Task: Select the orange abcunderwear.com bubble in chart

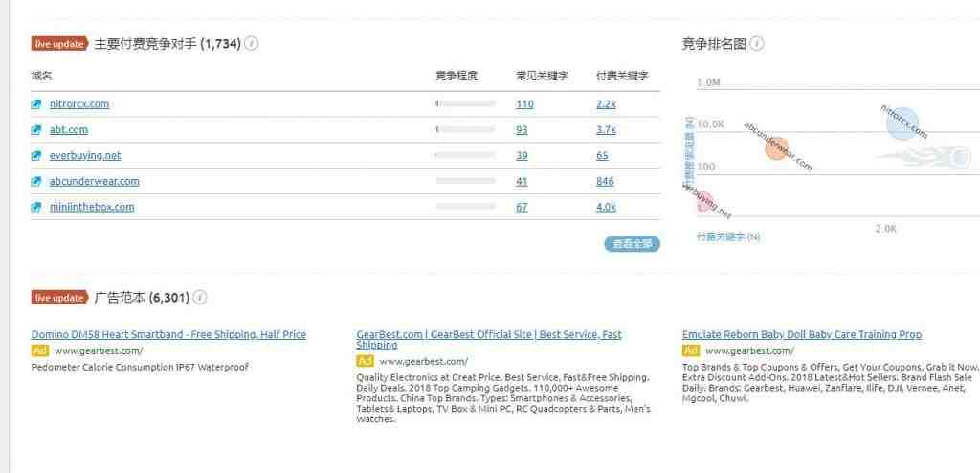Action: [777, 149]
